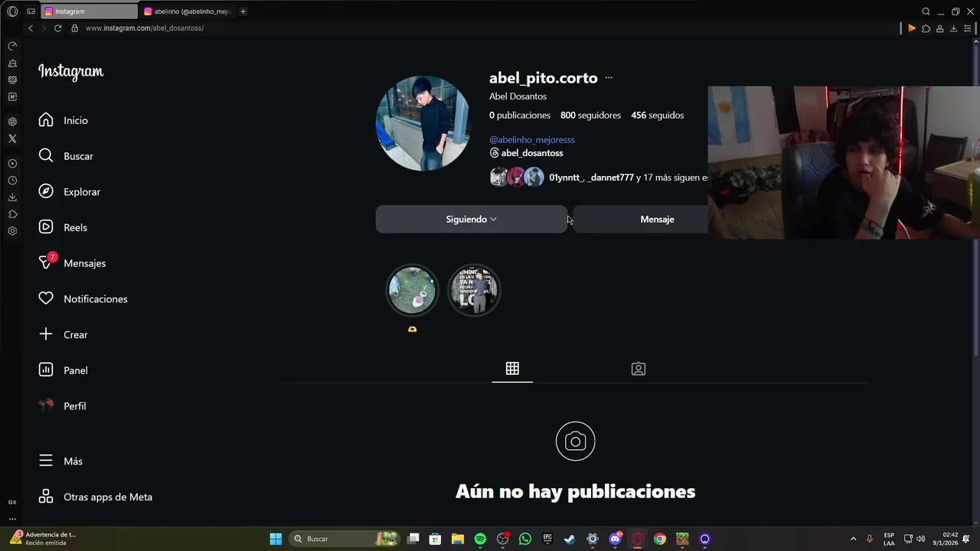The height and width of the screenshot is (551, 980).
Task: Click orange play icon in toolbar
Action: pos(912,28)
